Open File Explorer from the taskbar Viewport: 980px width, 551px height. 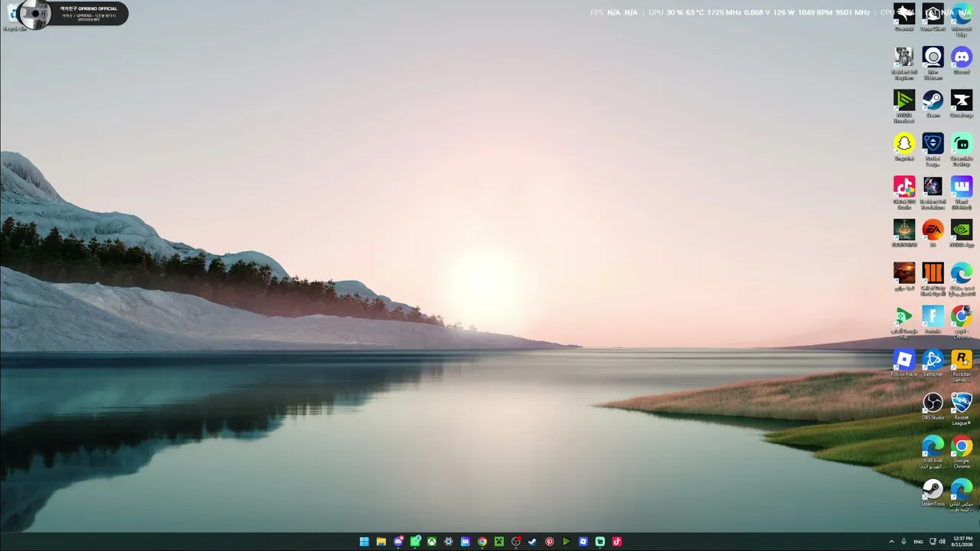tap(381, 542)
